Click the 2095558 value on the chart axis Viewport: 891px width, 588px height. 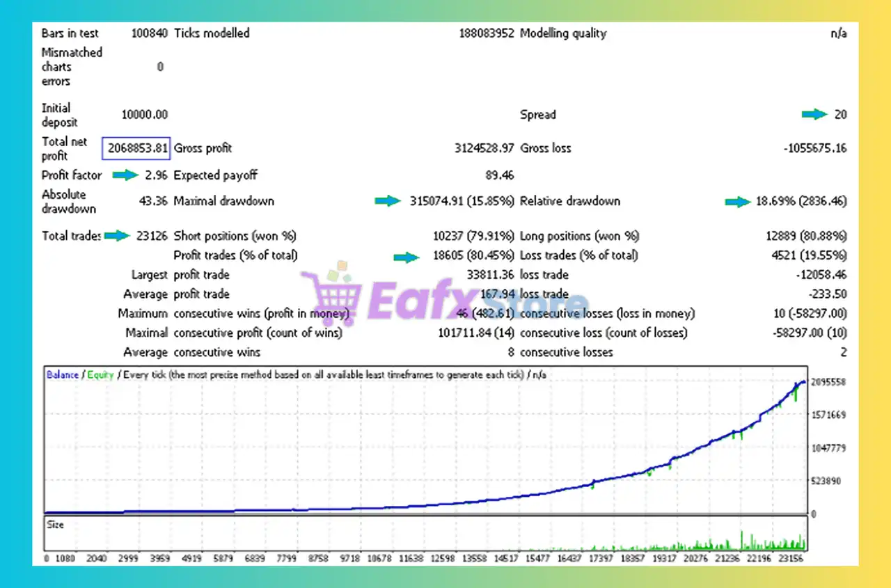(x=828, y=383)
